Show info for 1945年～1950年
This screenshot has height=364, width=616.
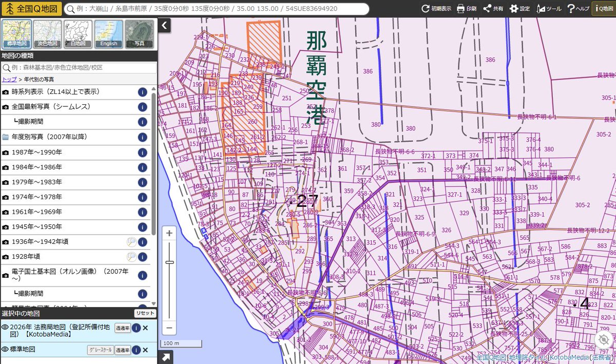143,227
